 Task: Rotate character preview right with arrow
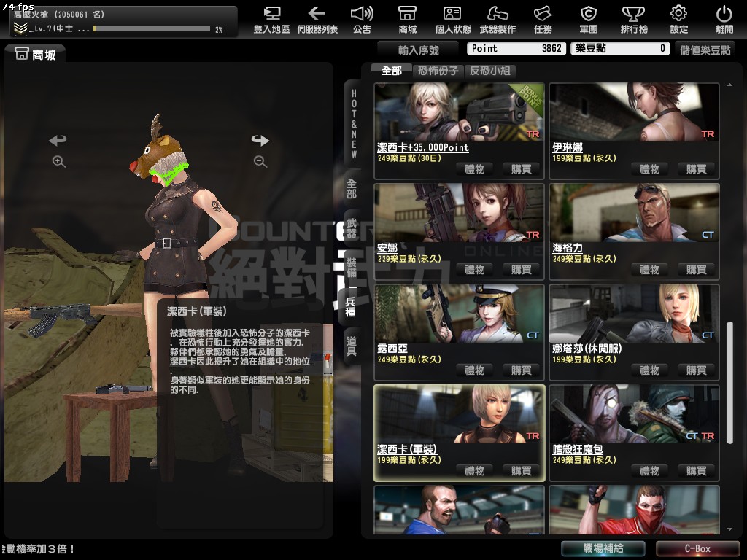point(260,140)
